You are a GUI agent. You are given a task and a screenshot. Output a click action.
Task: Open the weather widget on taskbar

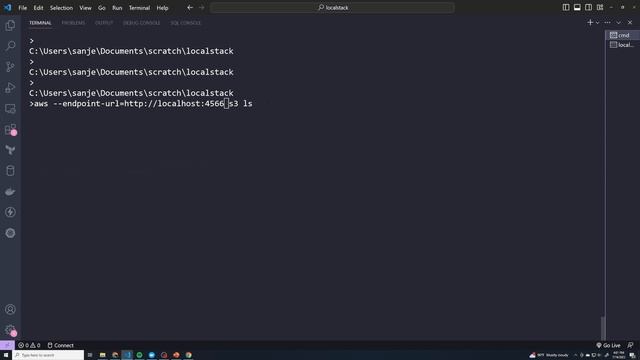(549, 355)
